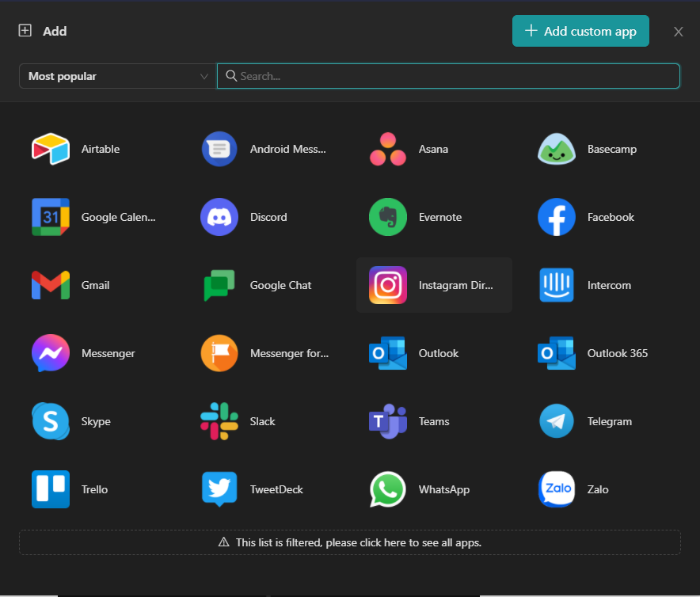The width and height of the screenshot is (700, 597).
Task: Pick the Asana three-dot icon
Action: point(387,149)
